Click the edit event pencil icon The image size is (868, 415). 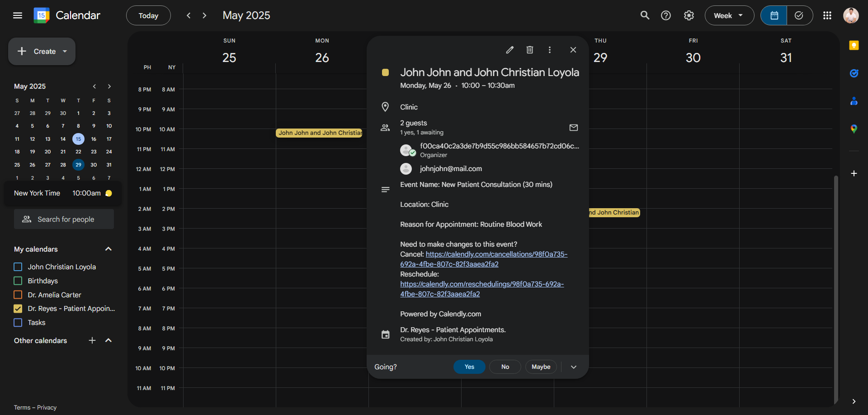pos(509,50)
